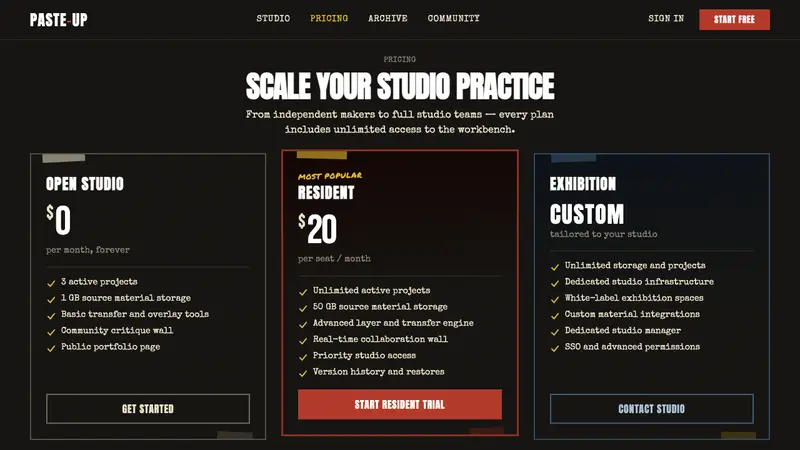This screenshot has width=800, height=450.
Task: Click checkmark beside SSO and advanced permissions
Action: [x=555, y=348]
